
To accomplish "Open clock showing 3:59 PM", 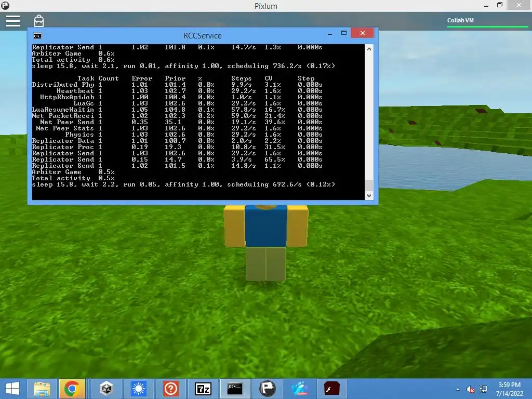I will 509,389.
